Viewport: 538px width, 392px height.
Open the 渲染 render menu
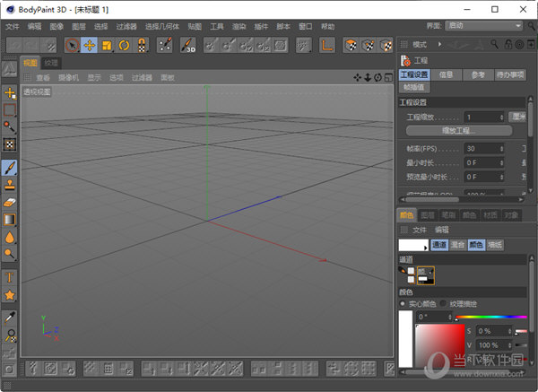(x=239, y=26)
